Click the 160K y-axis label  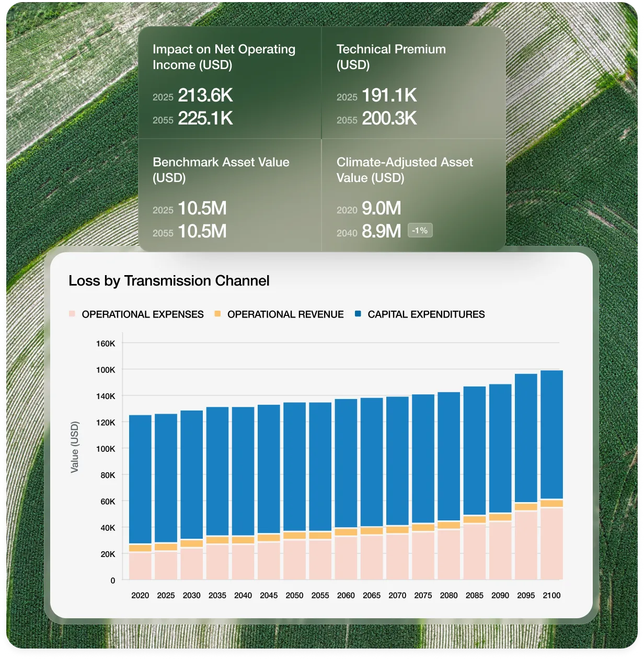106,344
